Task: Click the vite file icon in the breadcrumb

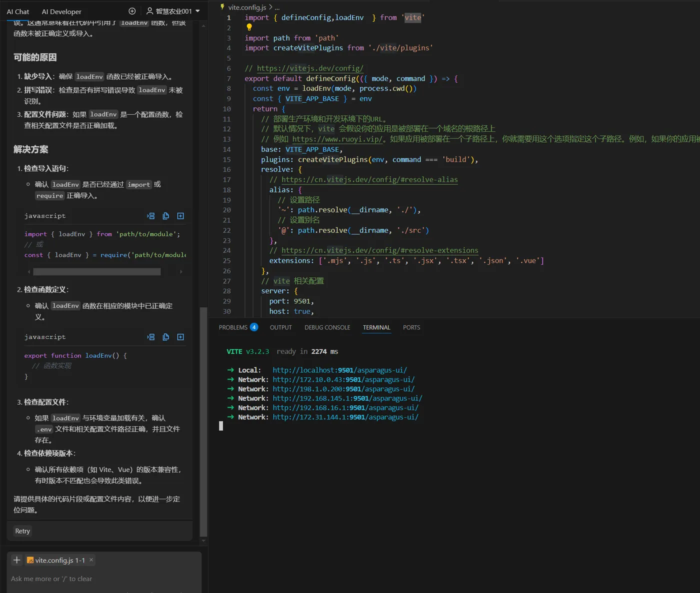Action: (223, 7)
